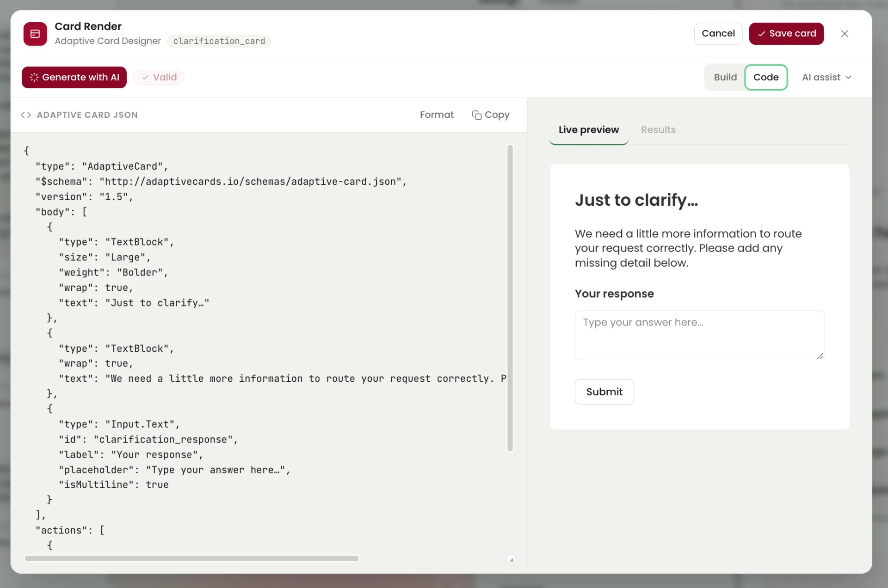Click the Your response label in the preview
The width and height of the screenshot is (888, 588).
click(x=614, y=294)
